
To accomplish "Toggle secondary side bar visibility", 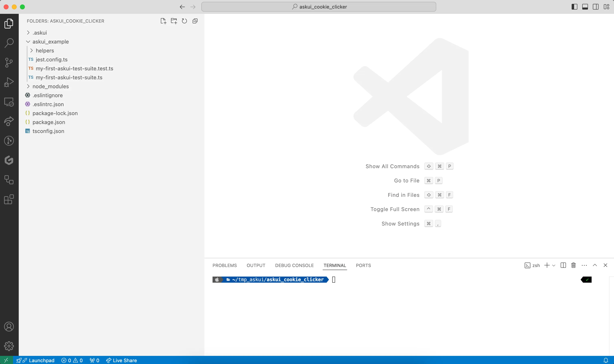I will (x=596, y=7).
